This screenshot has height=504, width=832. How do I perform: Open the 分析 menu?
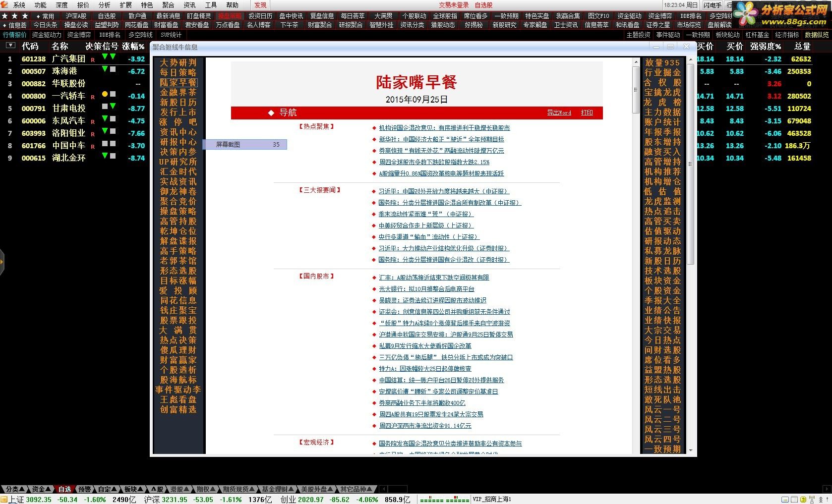tap(105, 5)
